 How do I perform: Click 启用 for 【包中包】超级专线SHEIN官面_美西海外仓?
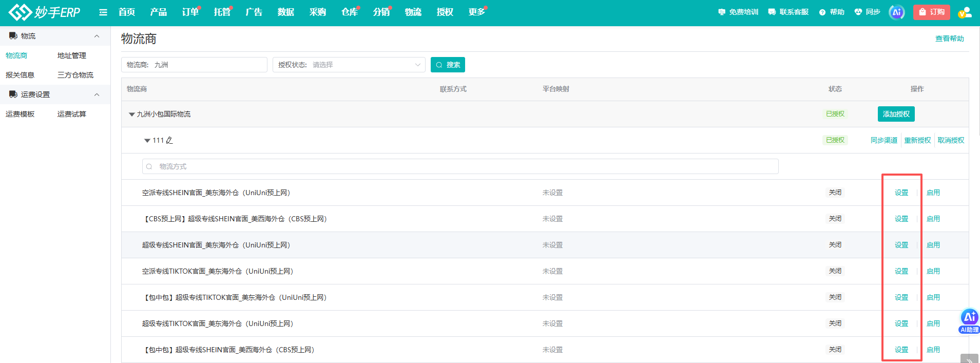point(933,350)
